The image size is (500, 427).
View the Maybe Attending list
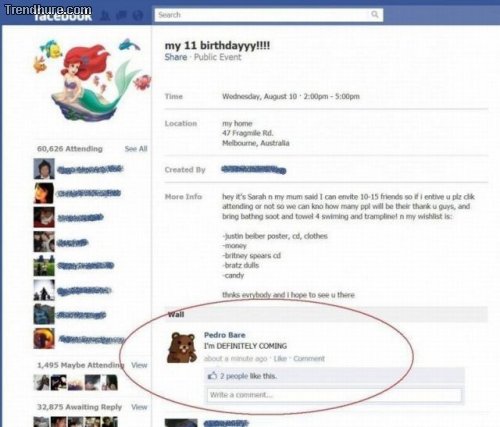coord(139,365)
